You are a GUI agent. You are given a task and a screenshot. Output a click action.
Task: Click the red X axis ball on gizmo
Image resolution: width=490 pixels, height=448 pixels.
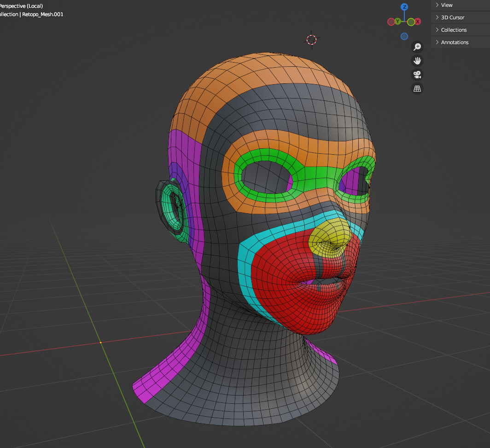[418, 21]
